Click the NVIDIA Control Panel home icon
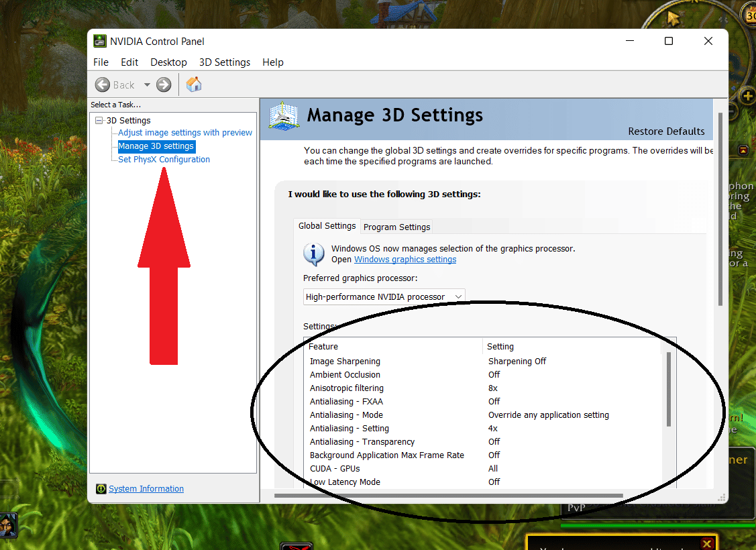 pyautogui.click(x=193, y=85)
